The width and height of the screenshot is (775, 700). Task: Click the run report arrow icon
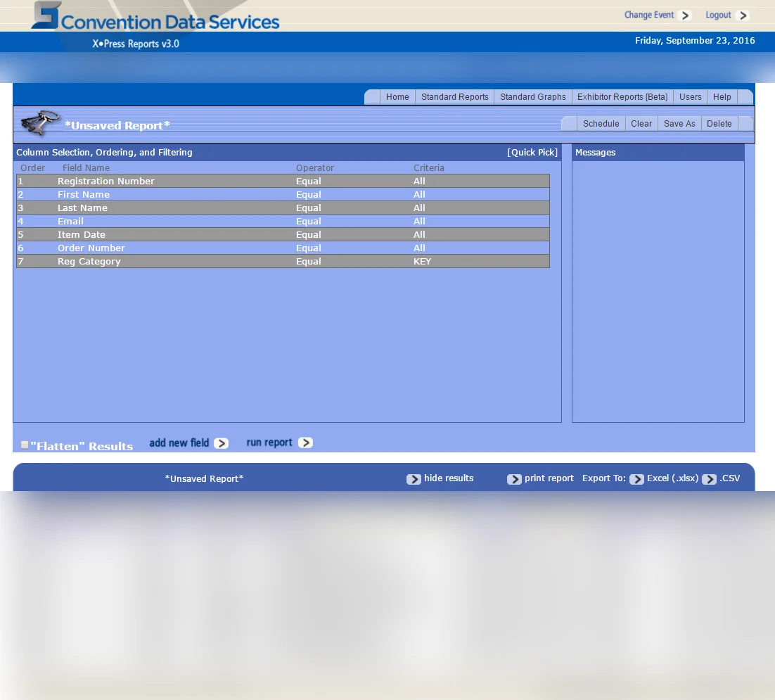click(305, 443)
